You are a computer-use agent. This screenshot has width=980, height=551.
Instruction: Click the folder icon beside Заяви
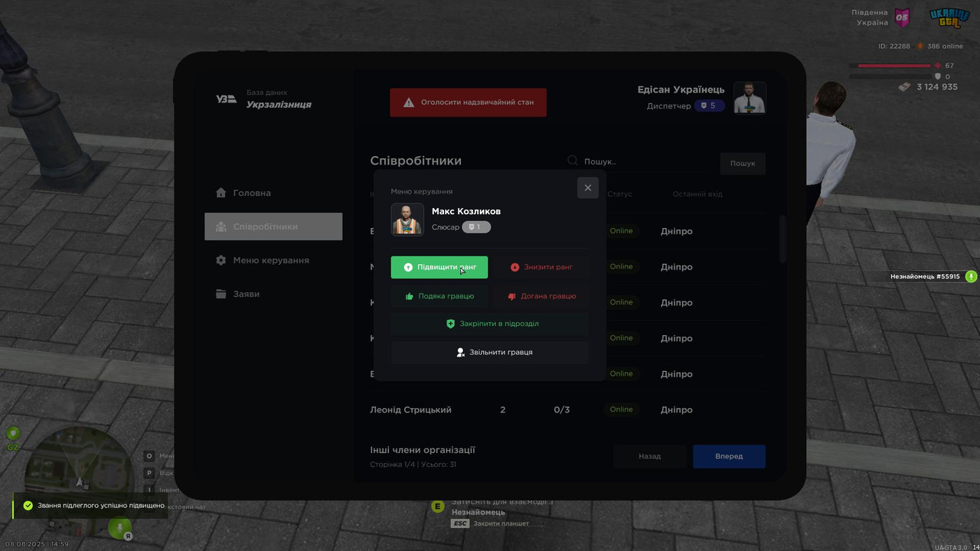point(220,294)
